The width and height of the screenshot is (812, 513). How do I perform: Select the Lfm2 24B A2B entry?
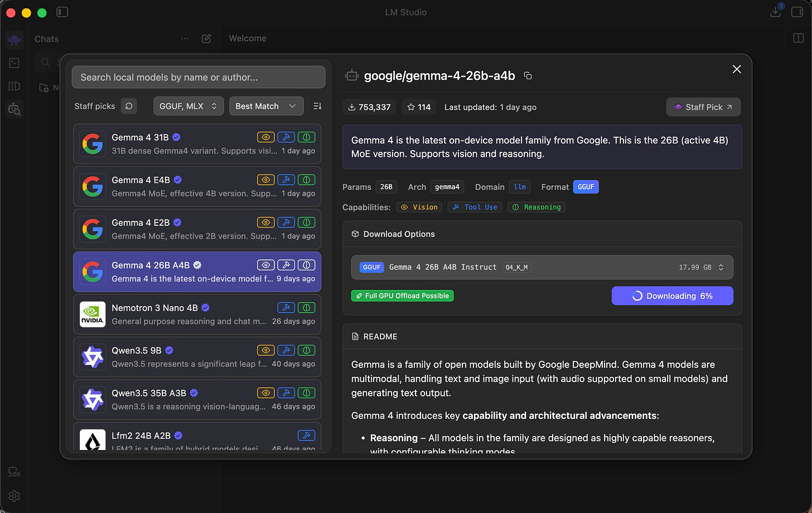pyautogui.click(x=197, y=437)
